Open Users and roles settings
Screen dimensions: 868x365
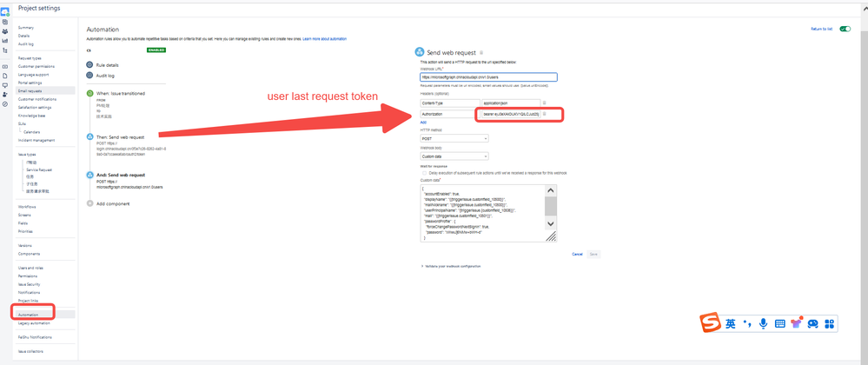pos(30,268)
